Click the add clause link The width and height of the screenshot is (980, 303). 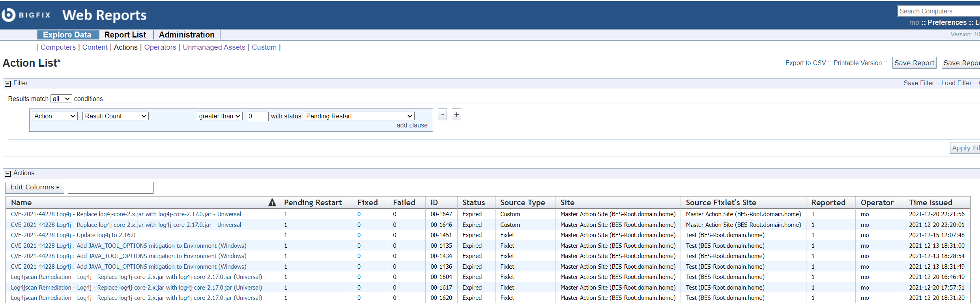point(412,125)
